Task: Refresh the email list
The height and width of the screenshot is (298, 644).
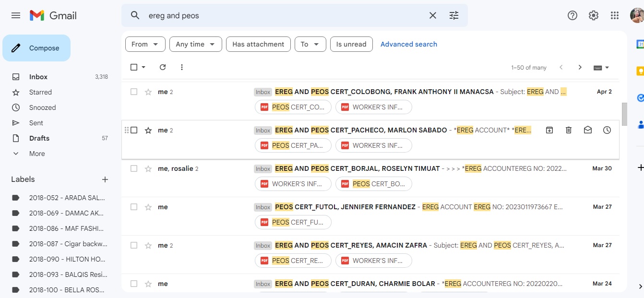Action: coord(163,67)
